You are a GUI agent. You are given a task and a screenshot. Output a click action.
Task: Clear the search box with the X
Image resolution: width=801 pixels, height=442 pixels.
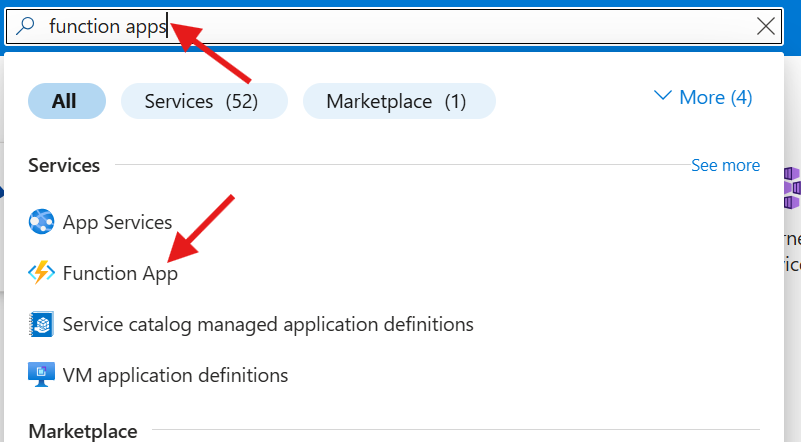coord(766,27)
